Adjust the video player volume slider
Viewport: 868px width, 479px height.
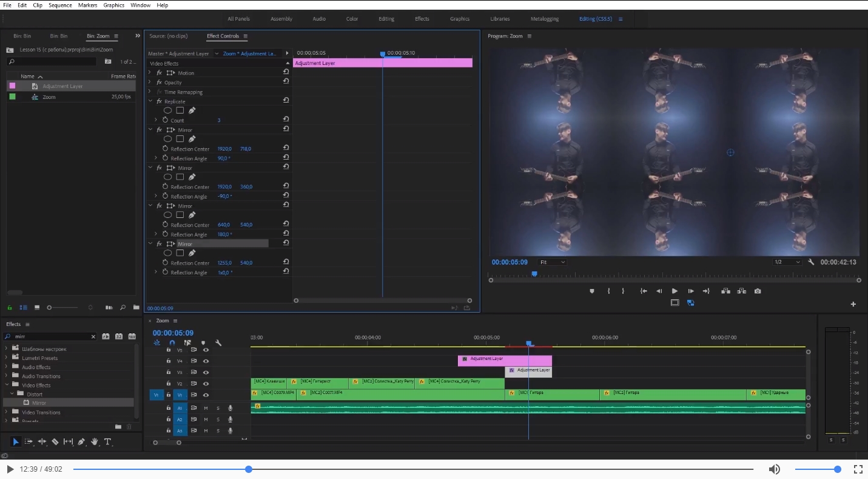click(x=816, y=469)
